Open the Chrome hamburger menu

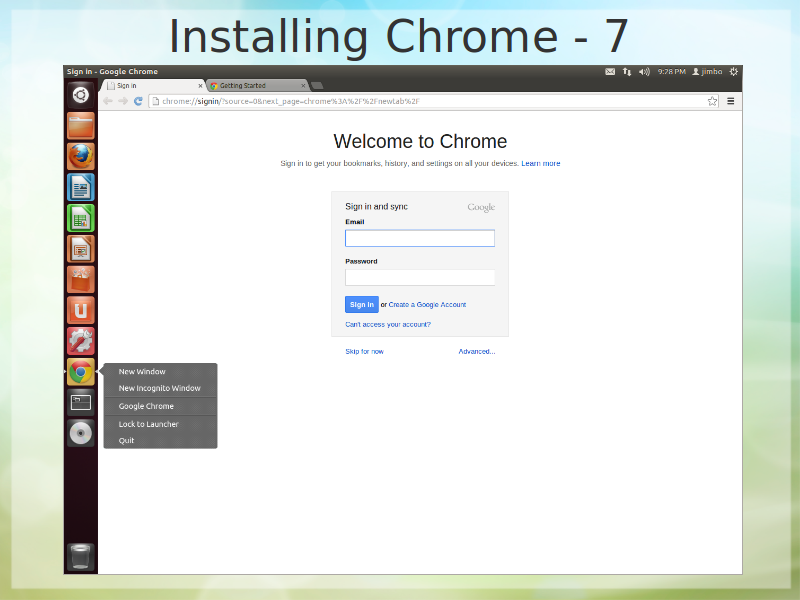click(731, 101)
